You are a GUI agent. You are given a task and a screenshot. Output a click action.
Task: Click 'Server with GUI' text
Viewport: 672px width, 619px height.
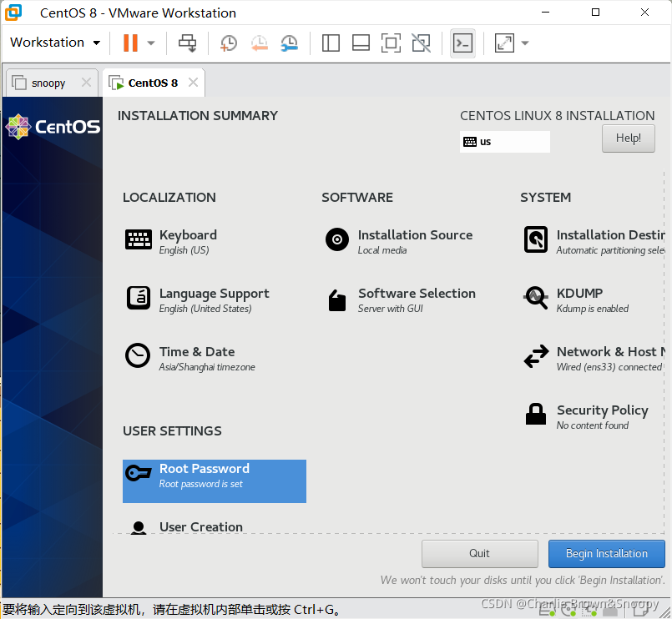pyautogui.click(x=390, y=309)
